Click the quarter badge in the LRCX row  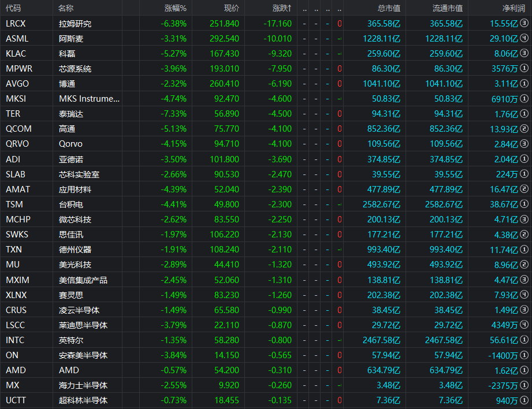point(524,24)
